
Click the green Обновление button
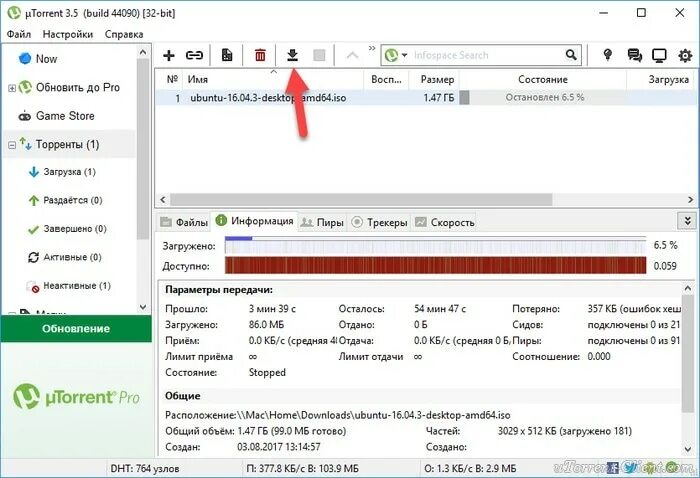(76, 328)
